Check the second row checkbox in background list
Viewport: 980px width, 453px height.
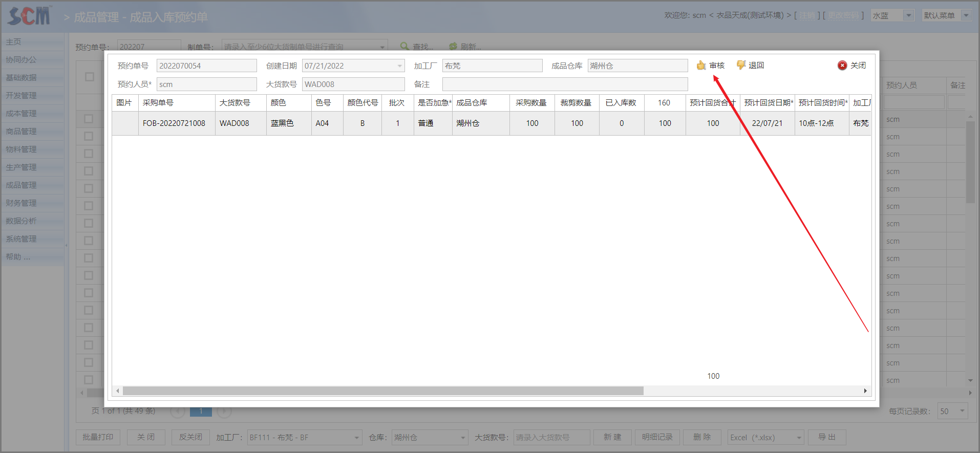click(89, 136)
